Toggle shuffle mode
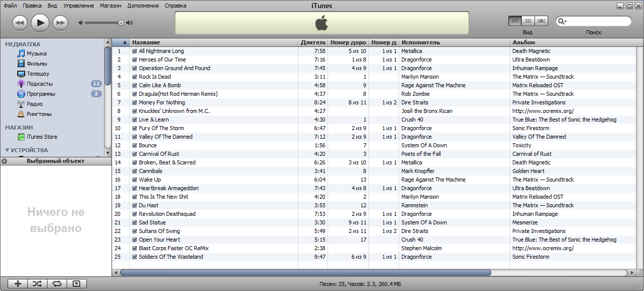The height and width of the screenshot is (291, 644). (37, 284)
